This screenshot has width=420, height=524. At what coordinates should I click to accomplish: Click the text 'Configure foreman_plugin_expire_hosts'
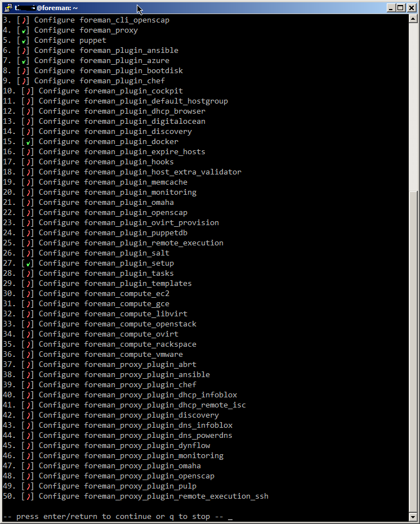click(x=122, y=152)
